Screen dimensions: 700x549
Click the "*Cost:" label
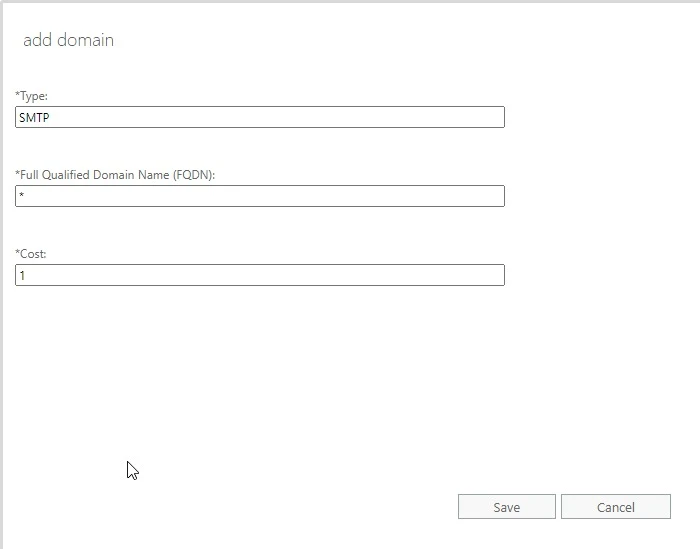(31, 254)
